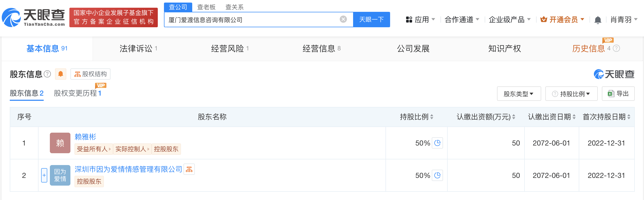Open shareholder 赖雅彬 profile link
This screenshot has height=200, width=644.
coord(85,137)
